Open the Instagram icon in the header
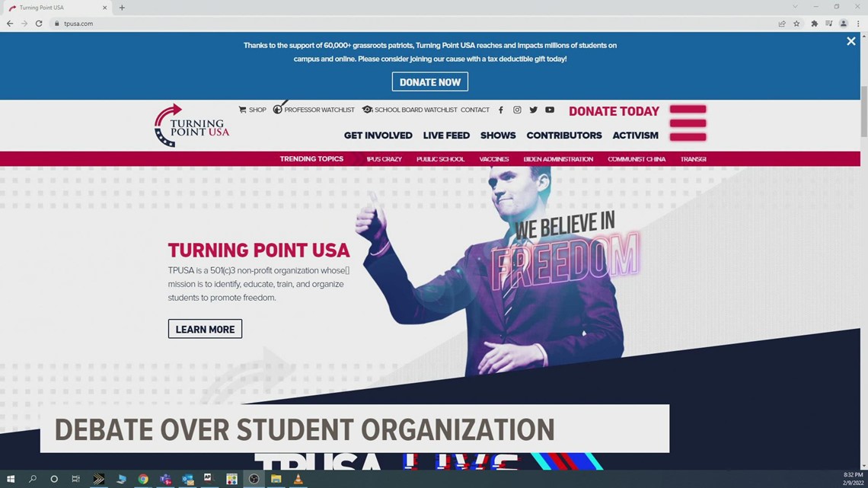The image size is (868, 488). click(x=517, y=110)
